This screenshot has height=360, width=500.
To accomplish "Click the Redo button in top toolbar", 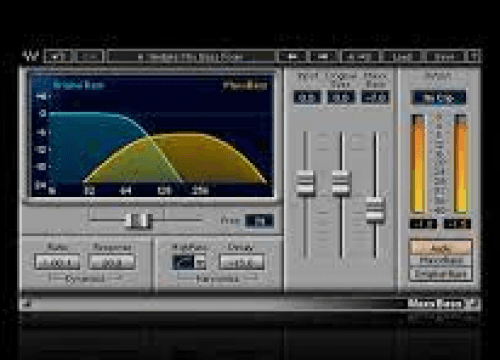I will point(90,56).
